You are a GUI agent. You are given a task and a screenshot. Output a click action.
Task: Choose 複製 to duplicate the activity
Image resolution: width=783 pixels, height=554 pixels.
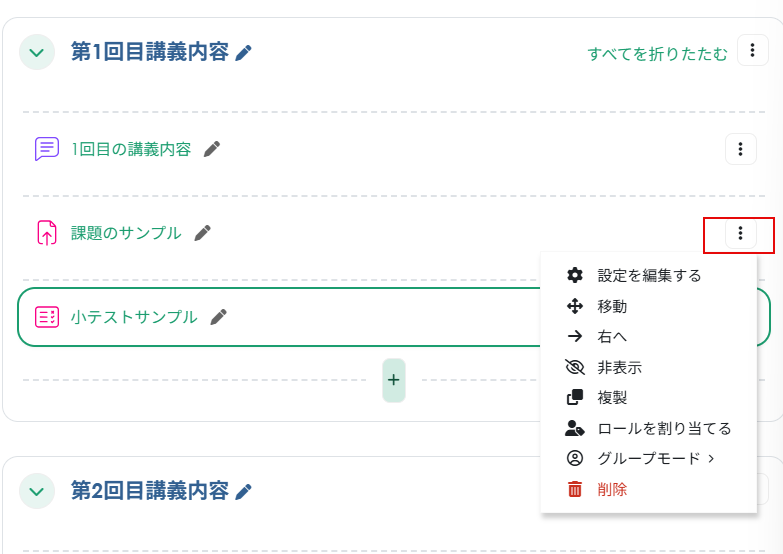click(x=612, y=397)
